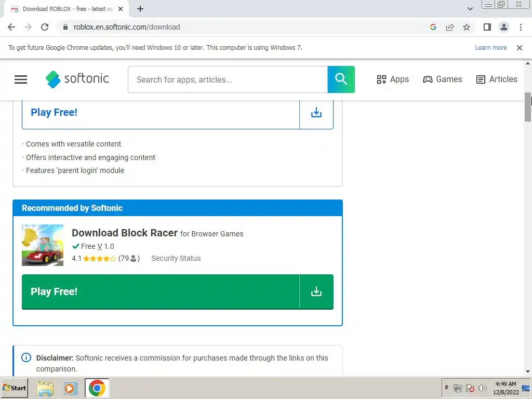Click the Chrome taskbar icon
The image size is (532, 399).
click(x=97, y=388)
